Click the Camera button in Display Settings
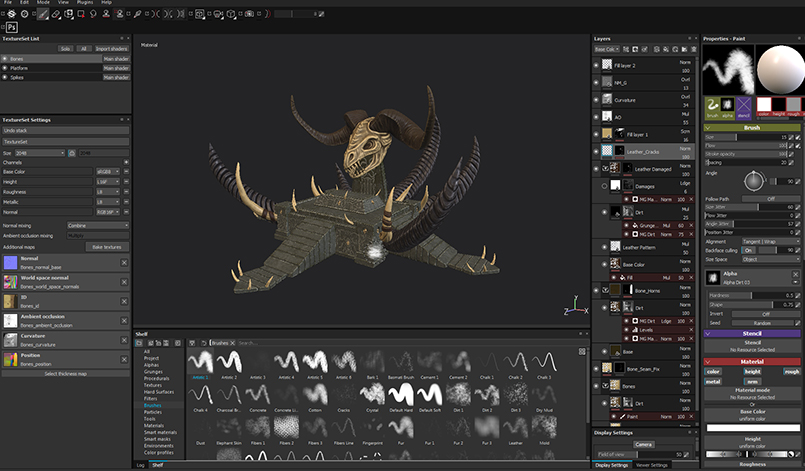The image size is (805, 471). click(643, 444)
